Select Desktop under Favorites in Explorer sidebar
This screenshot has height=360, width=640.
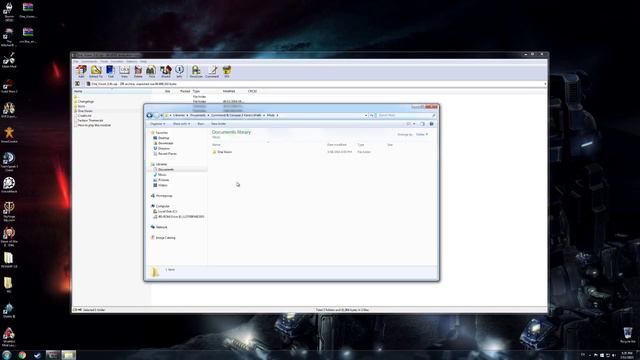click(163, 138)
